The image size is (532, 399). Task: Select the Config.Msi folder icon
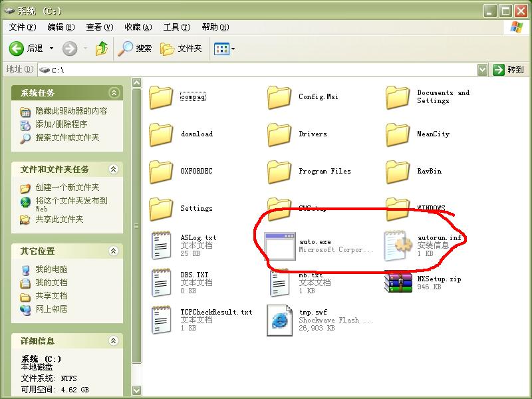click(279, 97)
